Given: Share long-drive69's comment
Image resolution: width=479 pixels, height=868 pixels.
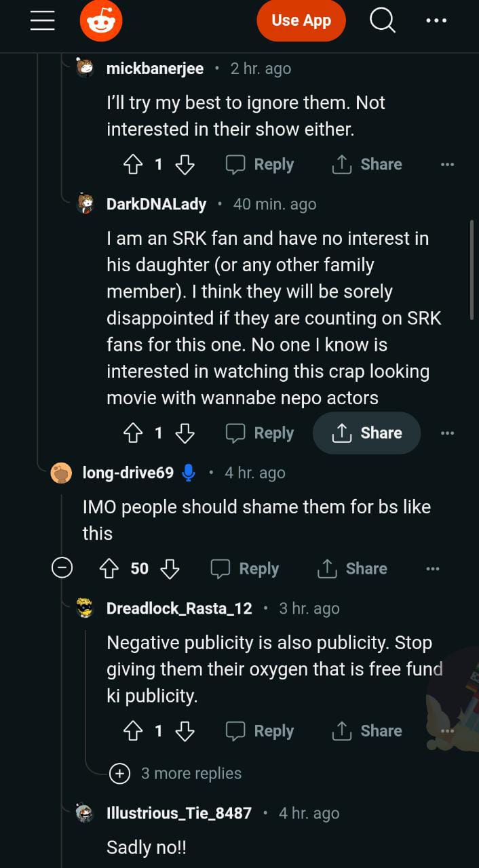Looking at the screenshot, I should (352, 568).
